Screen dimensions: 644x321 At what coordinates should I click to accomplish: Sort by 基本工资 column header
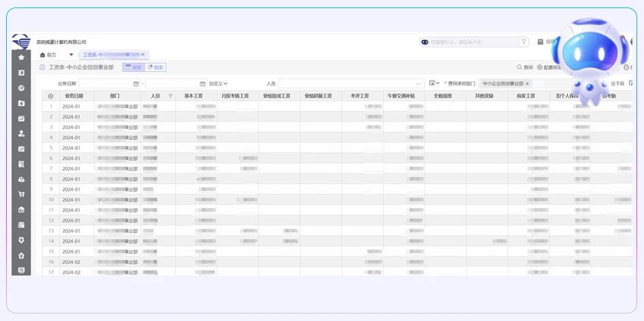[x=194, y=96]
